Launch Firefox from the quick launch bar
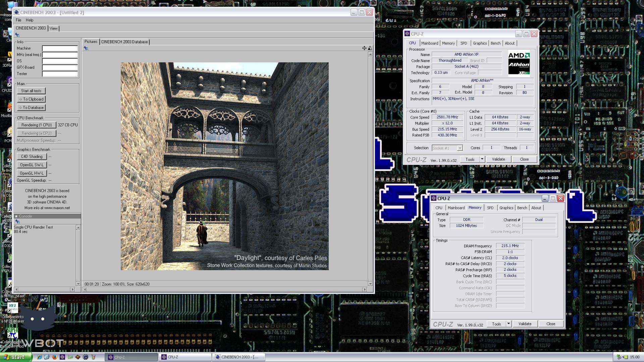Image resolution: width=644 pixels, height=362 pixels. (55, 357)
